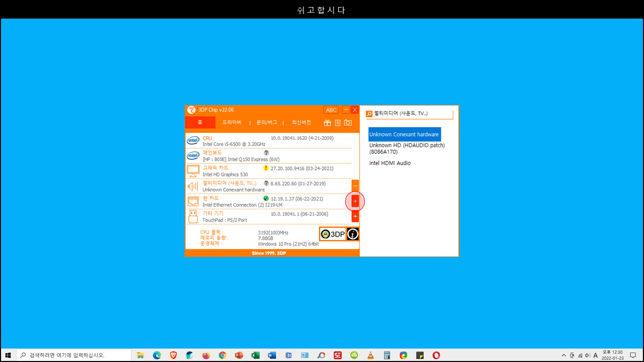Click the question mark badge on 멀티미디어 row
644x362 pixels.
coord(266,183)
